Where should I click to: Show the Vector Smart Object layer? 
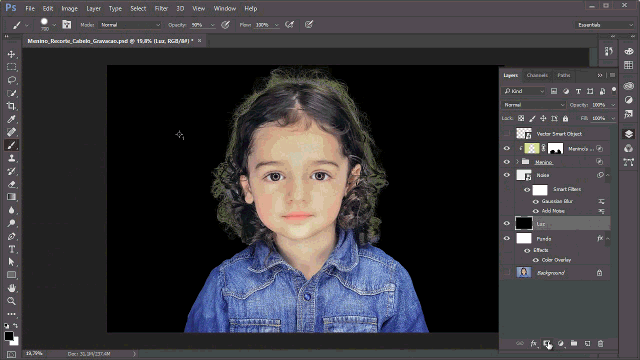pos(507,134)
